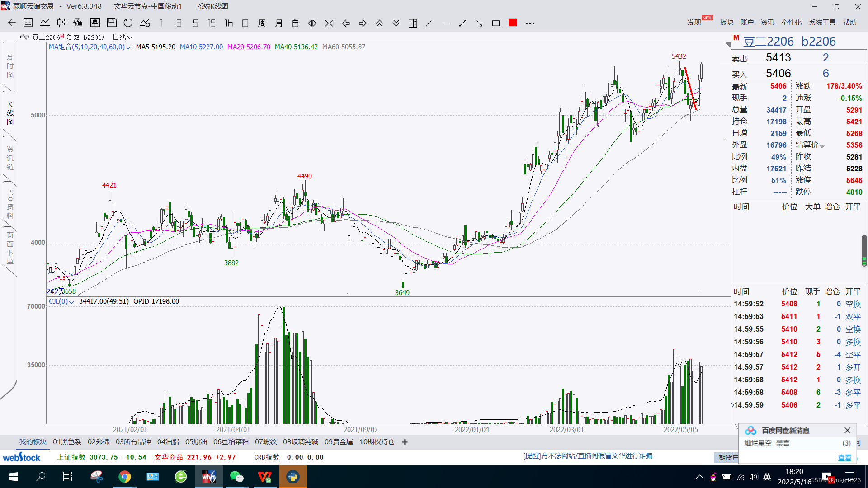
Task: Select the 我的板块 bottom tab
Action: click(33, 442)
